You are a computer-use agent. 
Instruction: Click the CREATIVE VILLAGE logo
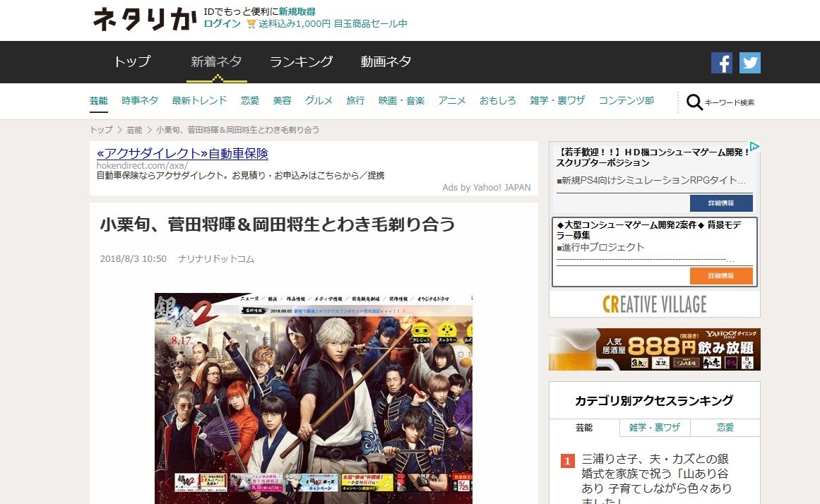click(x=654, y=304)
